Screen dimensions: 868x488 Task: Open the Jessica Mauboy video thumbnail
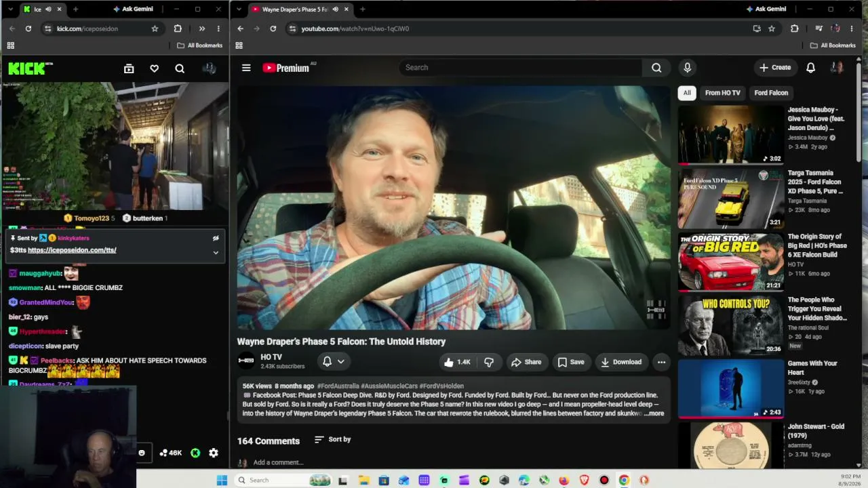point(731,135)
